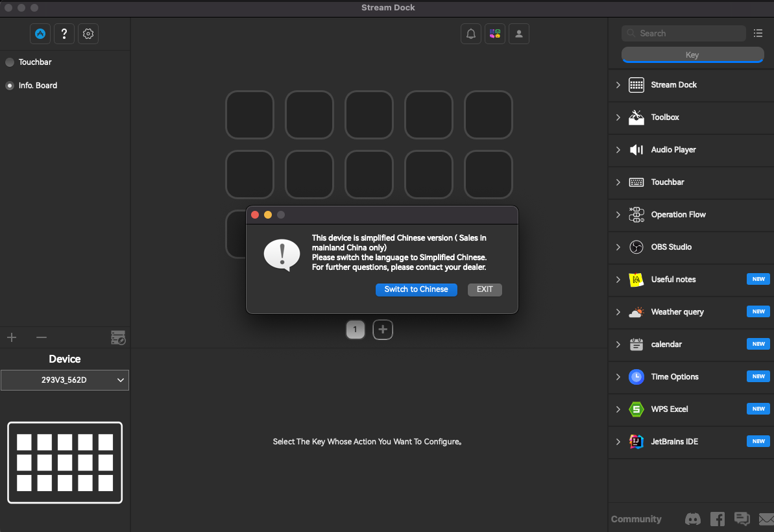
Task: Expand the calendar category chevron
Action: coord(618,345)
